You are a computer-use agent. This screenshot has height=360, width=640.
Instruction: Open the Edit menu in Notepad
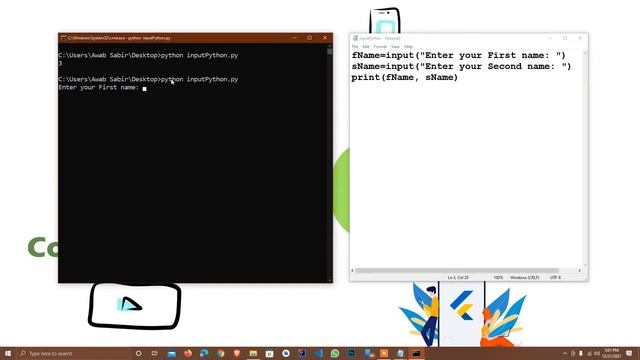pyautogui.click(x=366, y=47)
